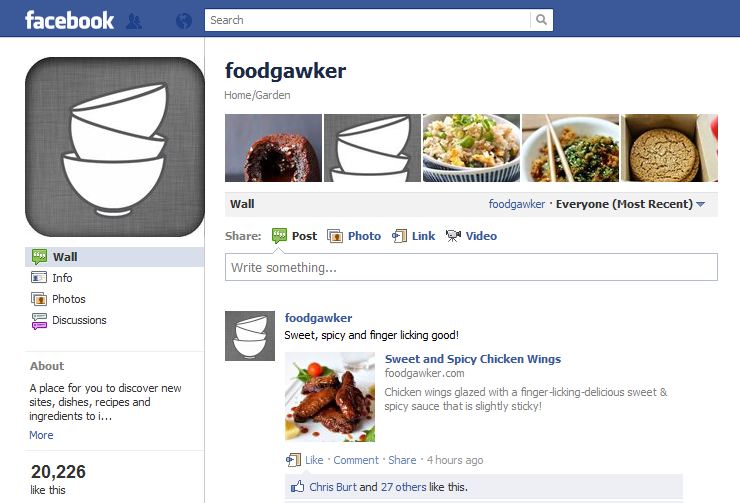Open the fried rice bowl photo thumbnail

point(471,148)
